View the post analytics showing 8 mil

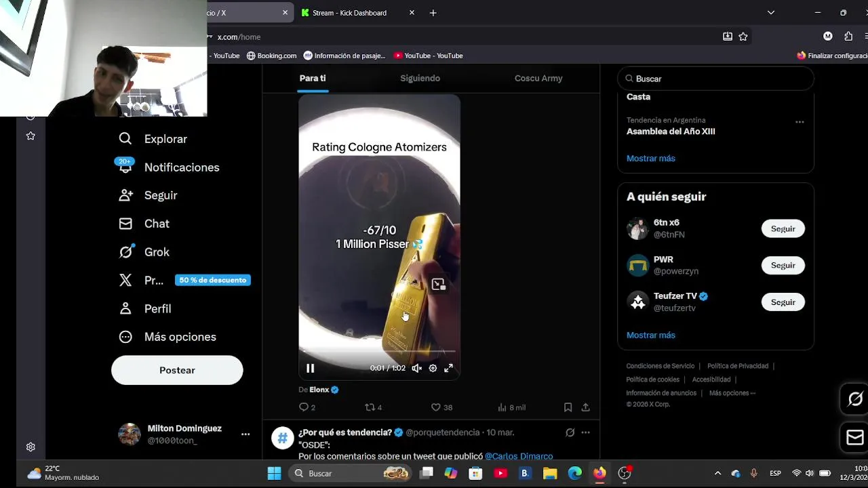tap(511, 407)
